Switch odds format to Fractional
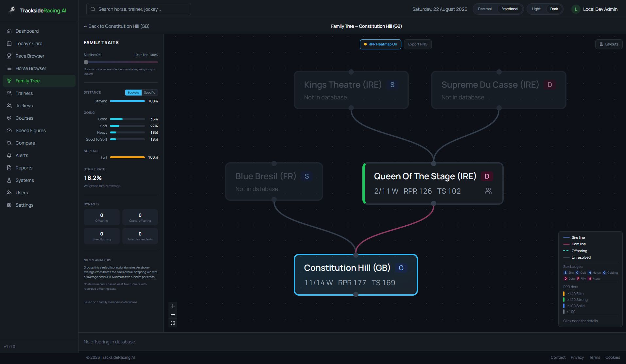Image resolution: width=626 pixels, height=364 pixels. tap(510, 9)
